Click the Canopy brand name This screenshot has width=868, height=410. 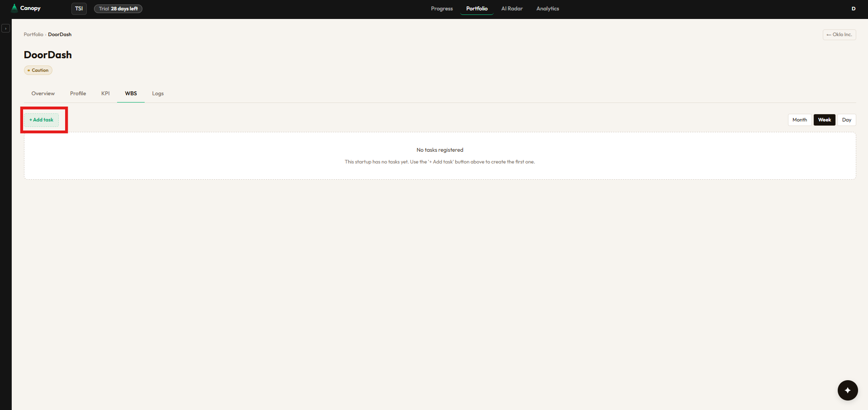[x=30, y=8]
